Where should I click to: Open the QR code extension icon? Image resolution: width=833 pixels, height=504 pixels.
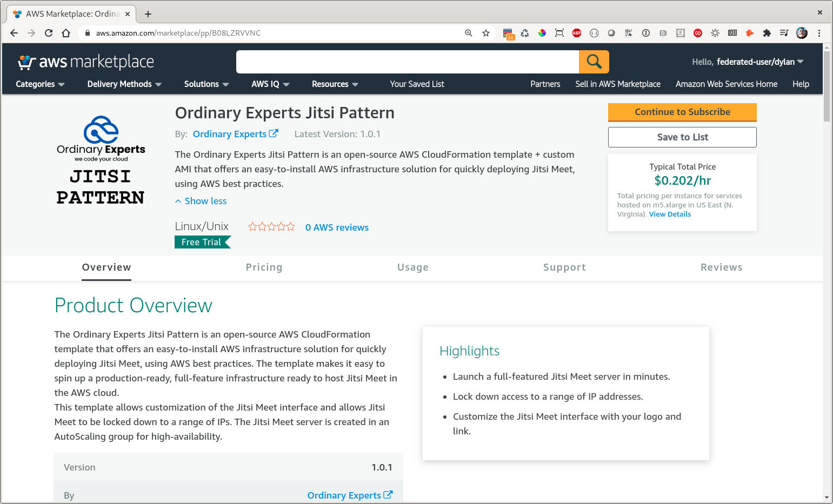pos(629,33)
